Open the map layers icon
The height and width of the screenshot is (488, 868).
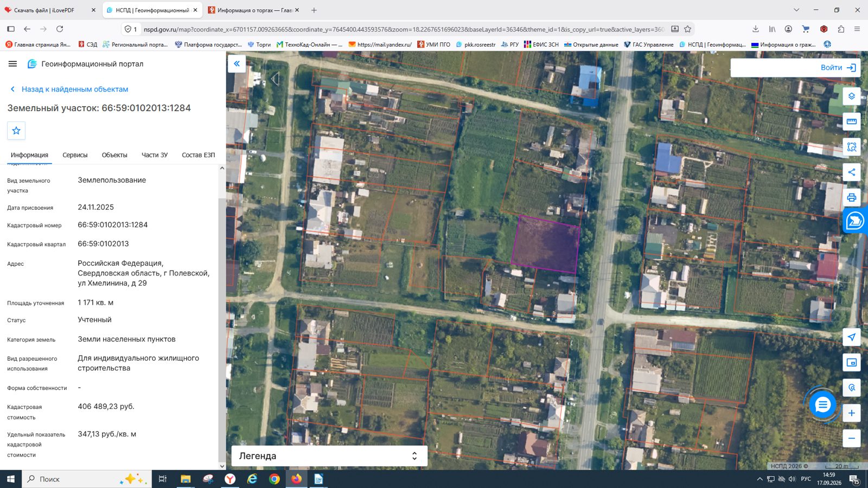pyautogui.click(x=851, y=96)
